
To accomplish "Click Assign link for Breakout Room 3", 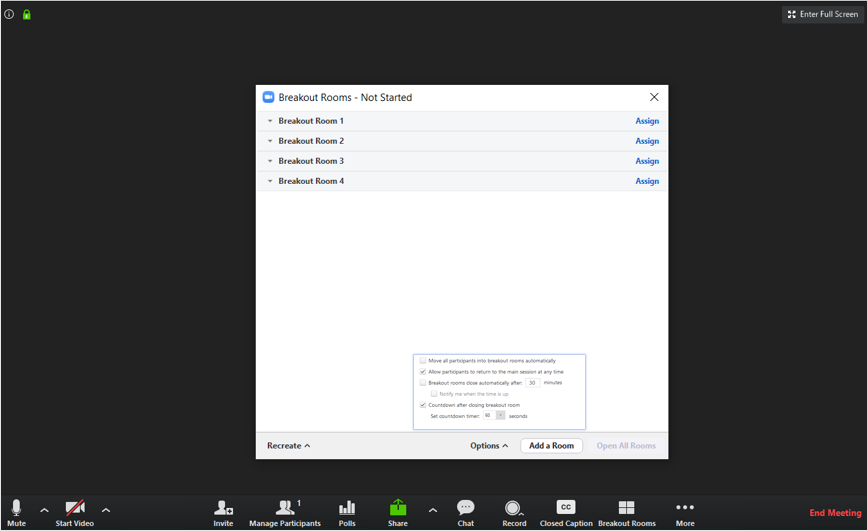I will point(647,161).
